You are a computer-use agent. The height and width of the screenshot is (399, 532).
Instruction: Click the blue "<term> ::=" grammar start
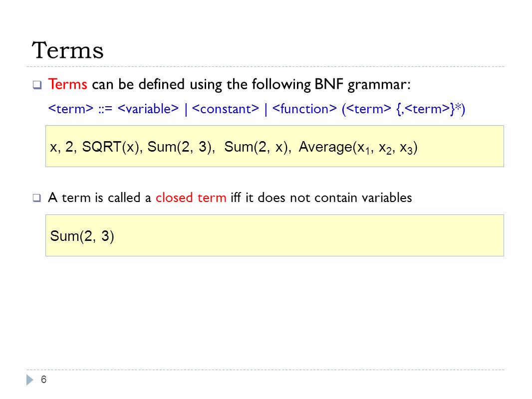[x=80, y=109]
